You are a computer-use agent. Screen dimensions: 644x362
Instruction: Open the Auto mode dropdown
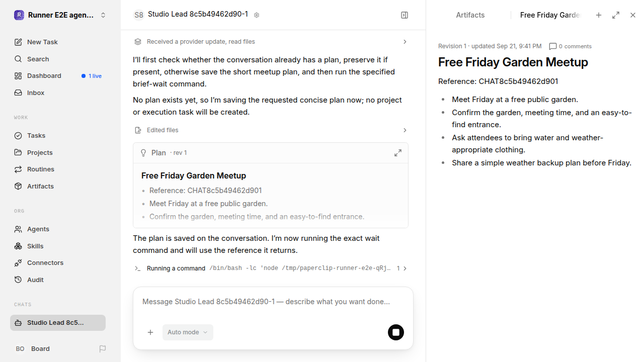(x=188, y=332)
